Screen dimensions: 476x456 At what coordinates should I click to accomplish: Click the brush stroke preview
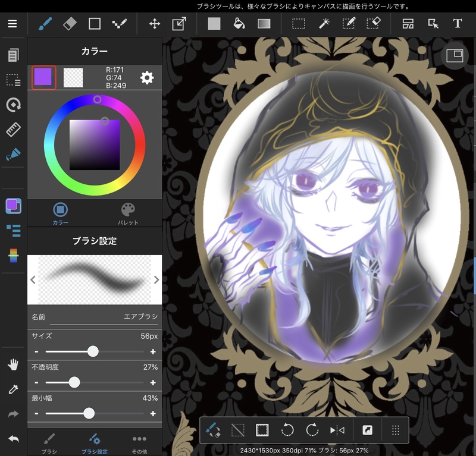tap(95, 280)
